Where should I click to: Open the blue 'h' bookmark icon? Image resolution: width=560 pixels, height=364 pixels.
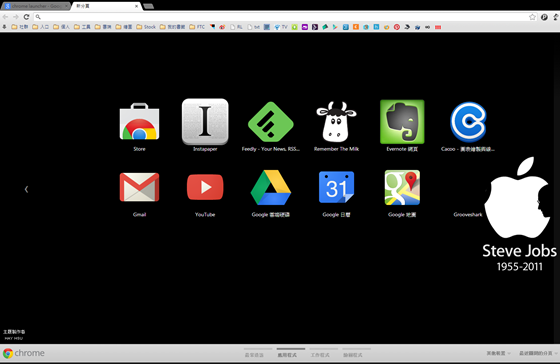(x=376, y=27)
